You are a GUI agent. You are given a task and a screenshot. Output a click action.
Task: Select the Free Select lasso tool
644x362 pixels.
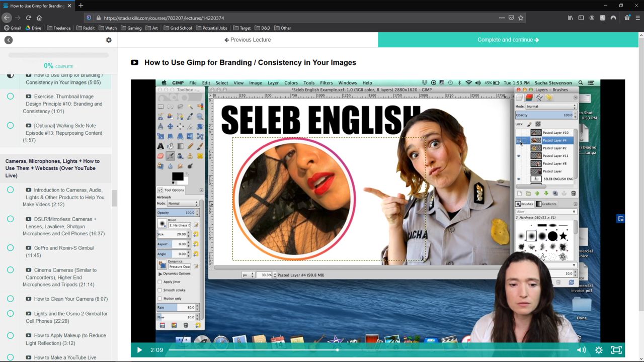[180, 107]
